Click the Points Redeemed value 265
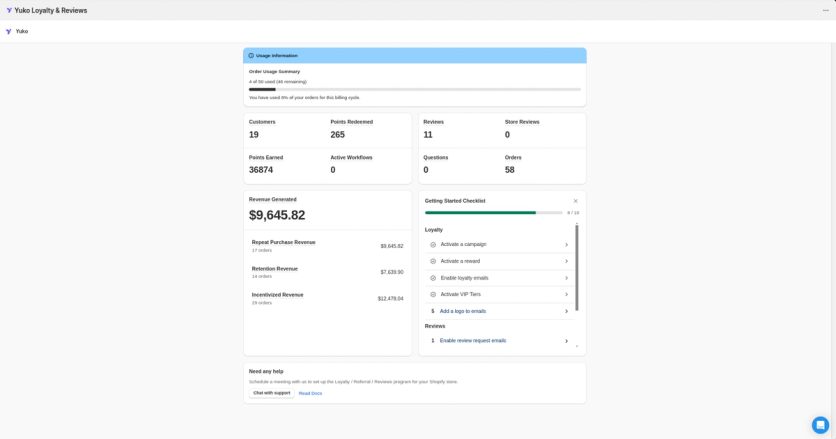This screenshot has width=836, height=439. [x=337, y=135]
